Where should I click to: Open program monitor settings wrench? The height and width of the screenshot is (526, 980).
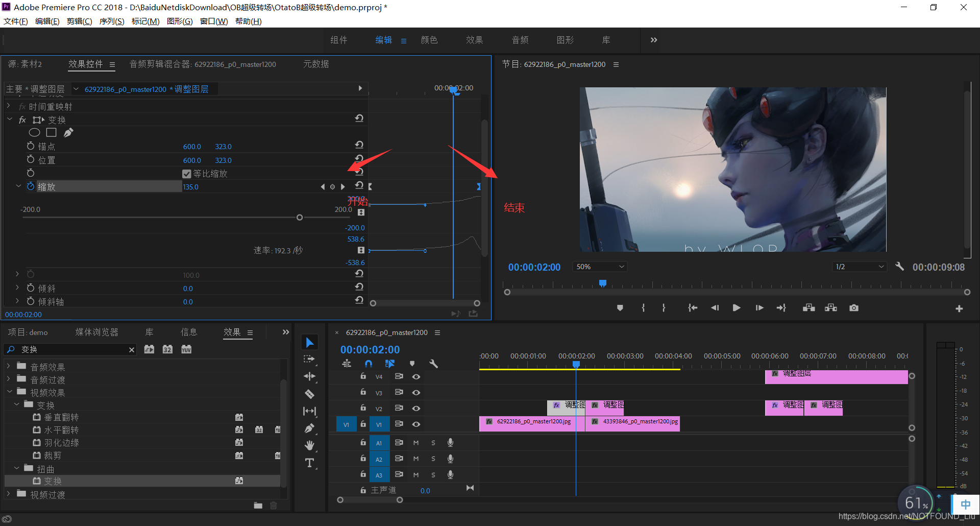(x=900, y=267)
